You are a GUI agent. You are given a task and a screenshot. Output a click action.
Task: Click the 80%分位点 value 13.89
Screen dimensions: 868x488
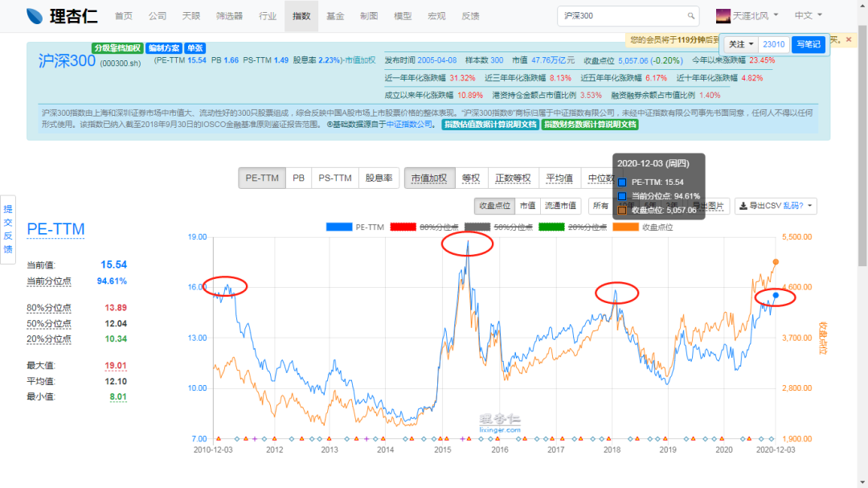tap(116, 308)
